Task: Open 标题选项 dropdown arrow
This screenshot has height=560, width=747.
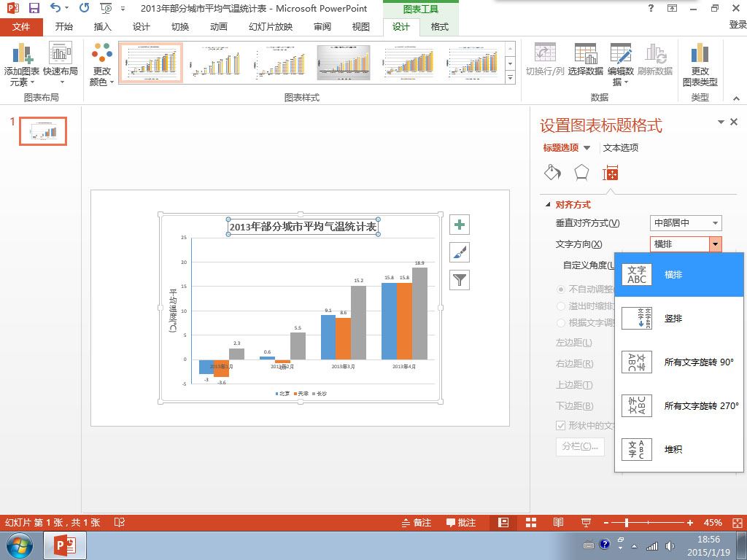Action: [587, 148]
